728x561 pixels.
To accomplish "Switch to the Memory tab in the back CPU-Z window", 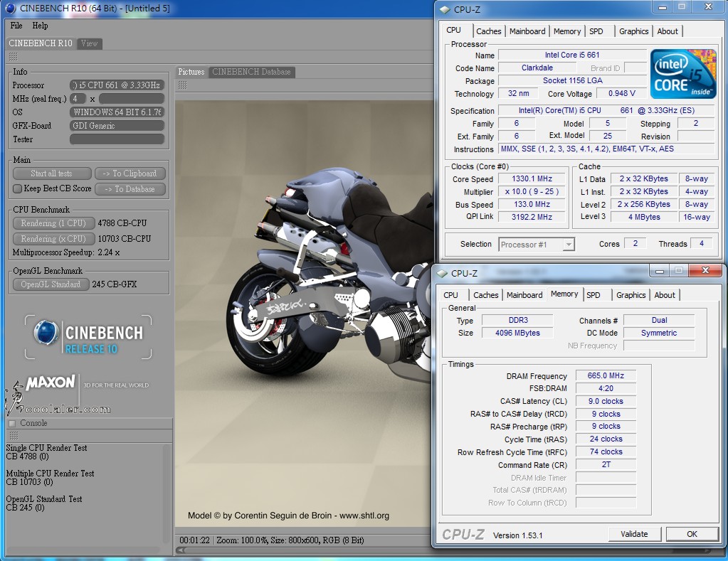I will (x=567, y=31).
